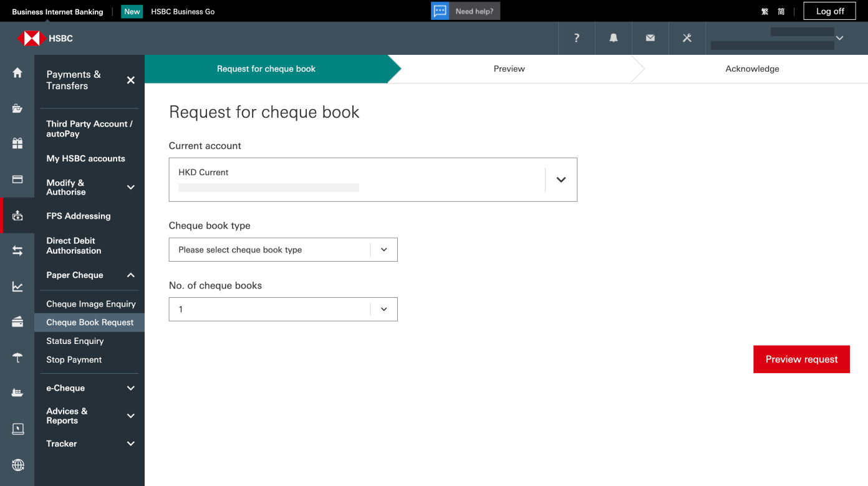Open the tools settings icon in header

(687, 38)
